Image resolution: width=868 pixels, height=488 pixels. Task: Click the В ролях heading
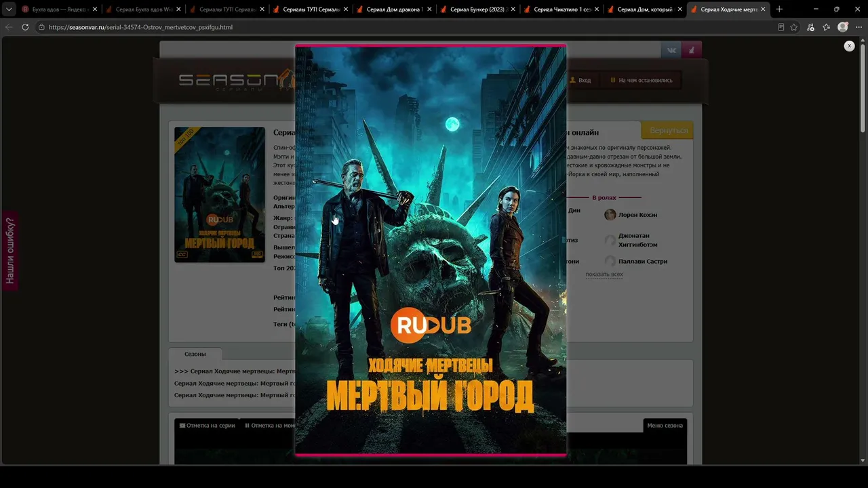[x=604, y=198]
